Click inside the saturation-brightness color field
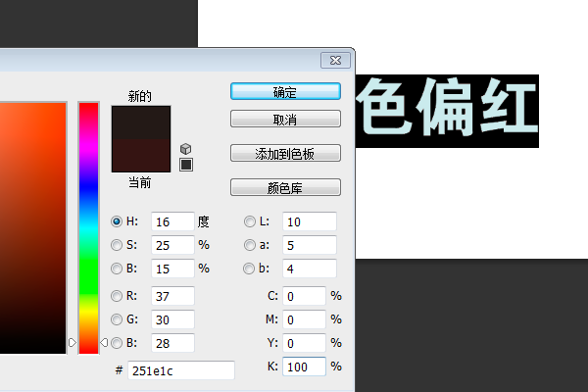 (x=33, y=227)
